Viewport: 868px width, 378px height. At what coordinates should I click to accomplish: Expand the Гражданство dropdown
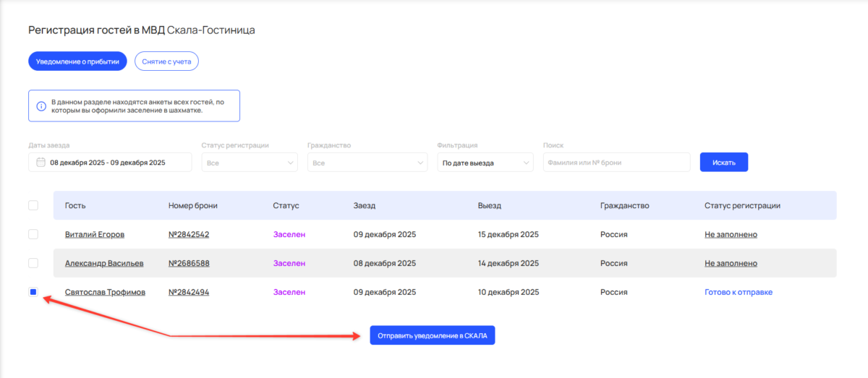point(367,163)
